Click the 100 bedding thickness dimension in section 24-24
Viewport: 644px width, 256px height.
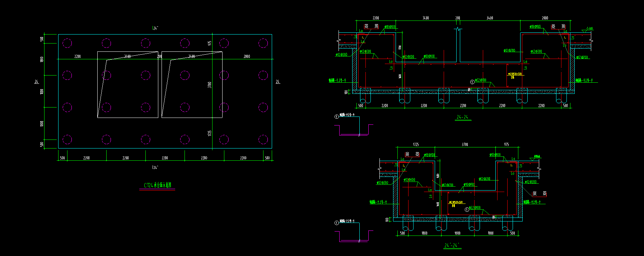pos(346,92)
